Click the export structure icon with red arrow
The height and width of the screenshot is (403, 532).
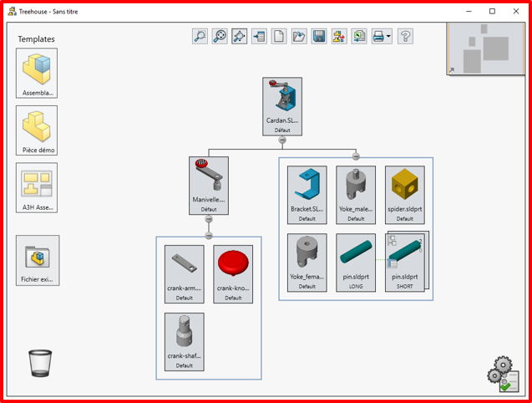339,36
